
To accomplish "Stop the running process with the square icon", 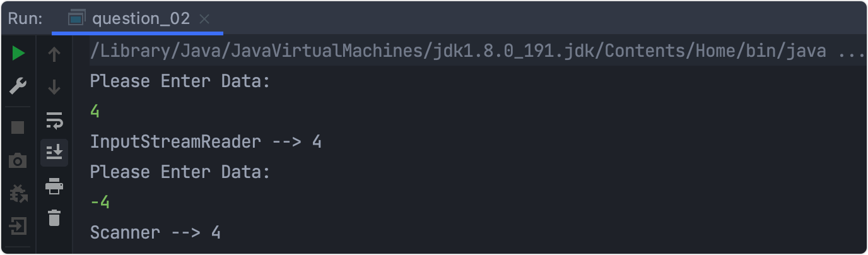I will [18, 128].
